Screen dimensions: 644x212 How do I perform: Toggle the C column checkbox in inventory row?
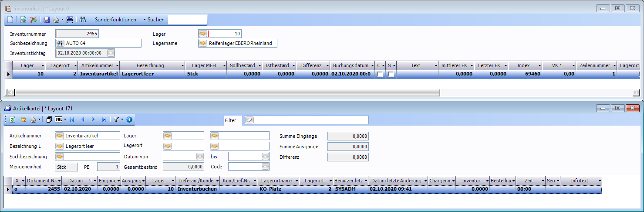point(380,75)
